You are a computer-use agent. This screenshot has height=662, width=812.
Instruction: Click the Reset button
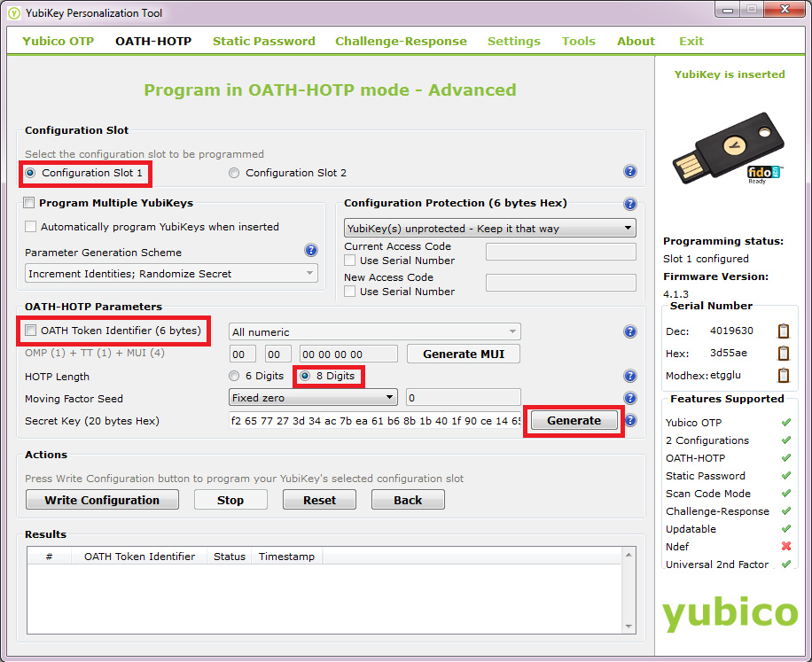pyautogui.click(x=319, y=500)
